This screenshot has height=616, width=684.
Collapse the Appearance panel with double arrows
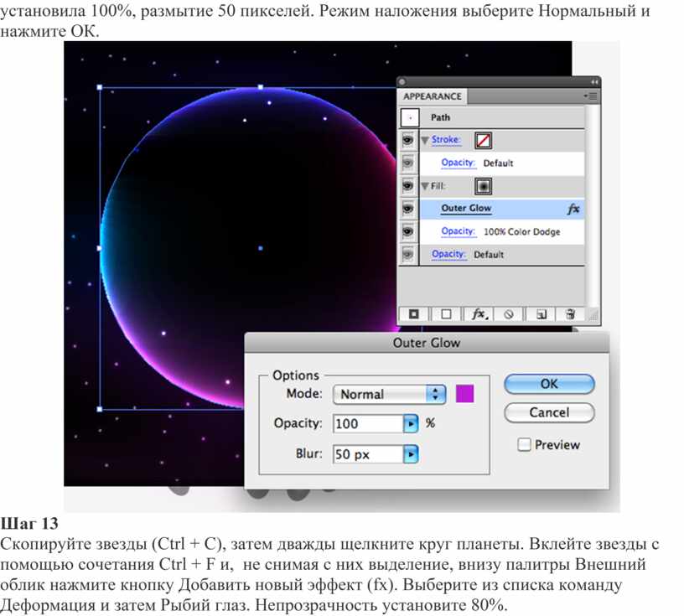click(594, 82)
